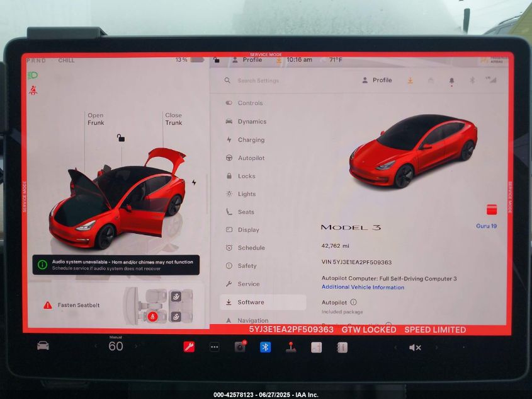Select Autopilot in the settings menu
This screenshot has width=532, height=399.
coord(251,158)
